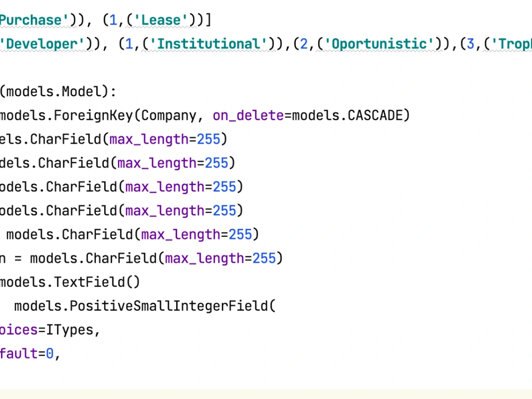
Task: Click the ITypes value after oices=
Action: tap(70, 330)
